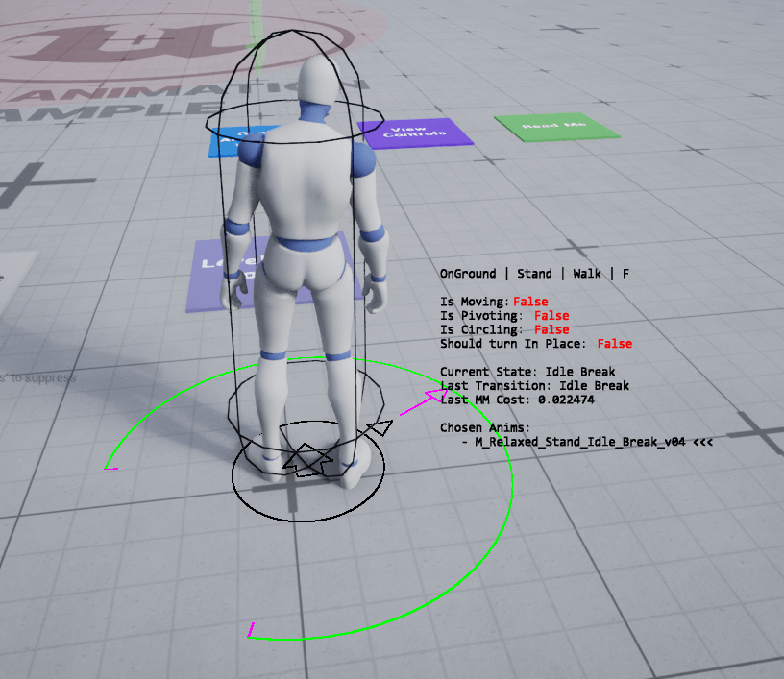Click the green Read Me floor tile

click(556, 127)
